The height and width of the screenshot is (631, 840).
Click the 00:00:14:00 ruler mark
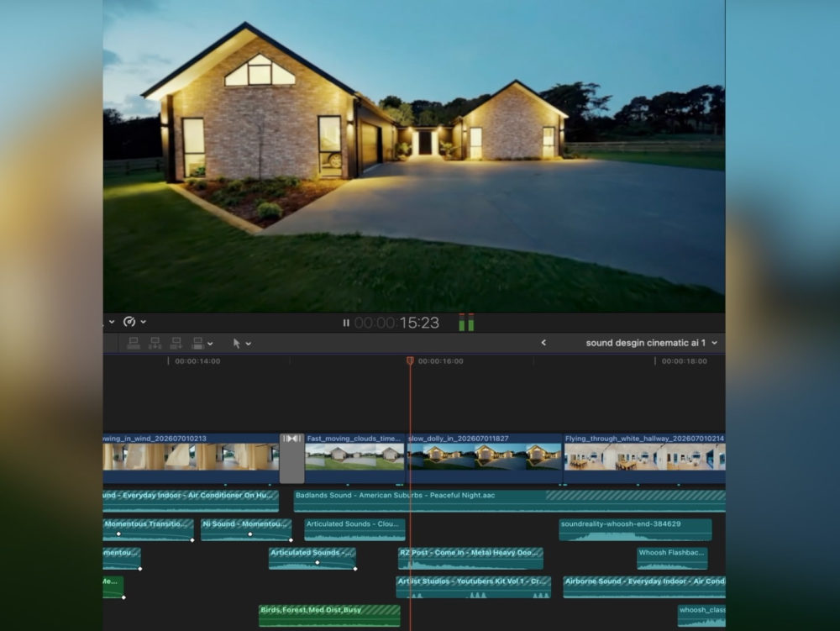tap(197, 361)
